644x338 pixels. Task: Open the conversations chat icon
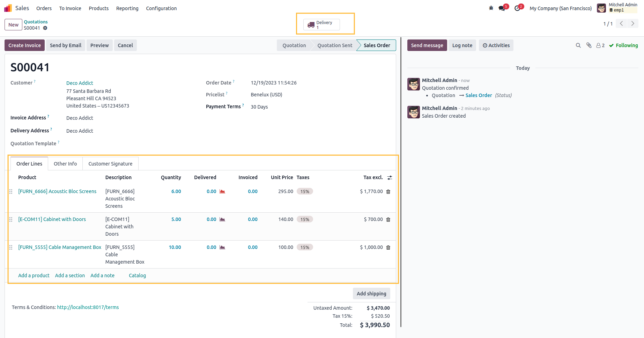(x=502, y=8)
